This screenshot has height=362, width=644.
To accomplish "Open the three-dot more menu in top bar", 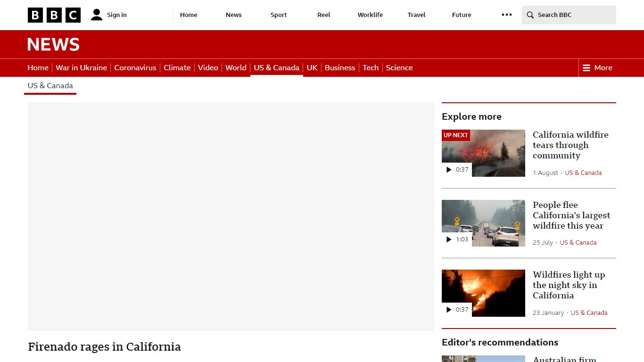I will pos(507,15).
